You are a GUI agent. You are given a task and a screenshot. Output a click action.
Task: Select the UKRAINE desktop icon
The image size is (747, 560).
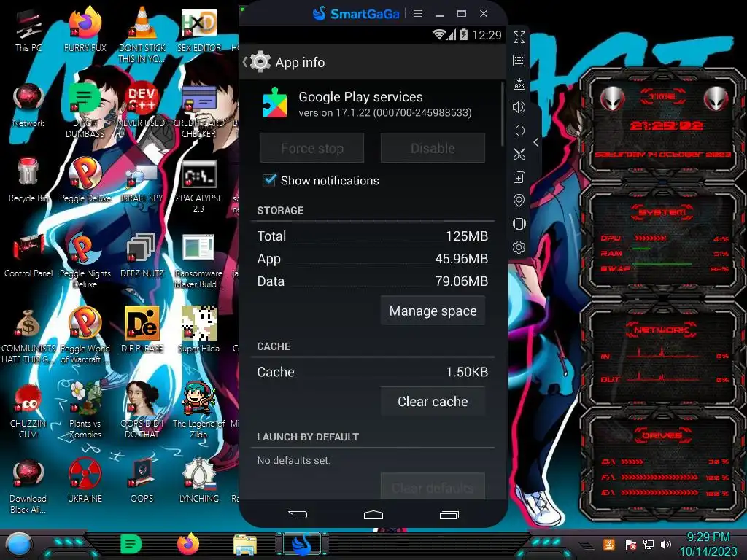[85, 481]
